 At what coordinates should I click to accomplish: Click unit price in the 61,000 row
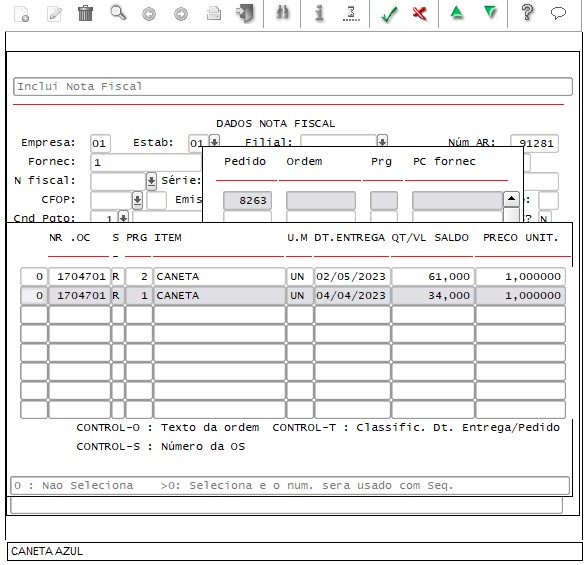(520, 277)
